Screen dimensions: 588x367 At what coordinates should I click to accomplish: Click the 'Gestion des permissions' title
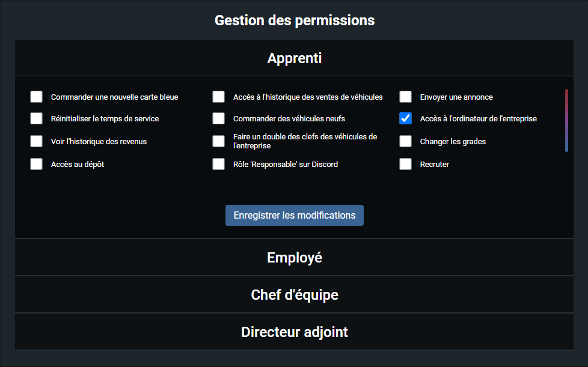pyautogui.click(x=295, y=20)
